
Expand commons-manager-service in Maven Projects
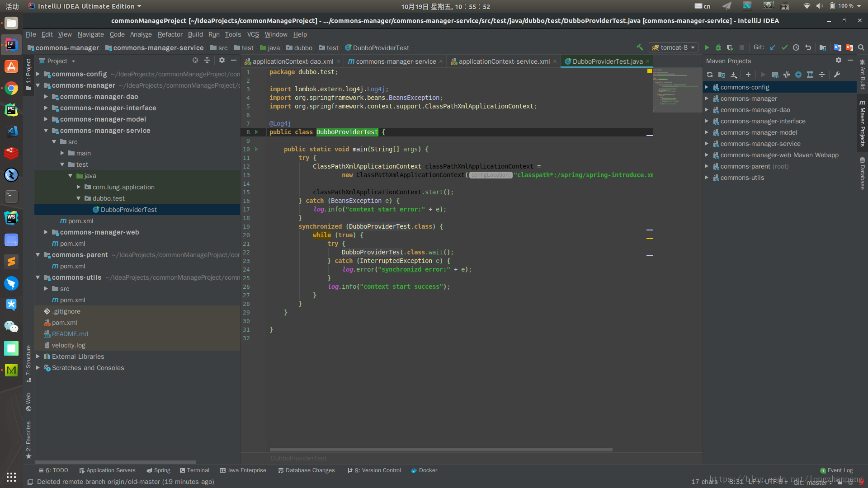[x=707, y=144]
